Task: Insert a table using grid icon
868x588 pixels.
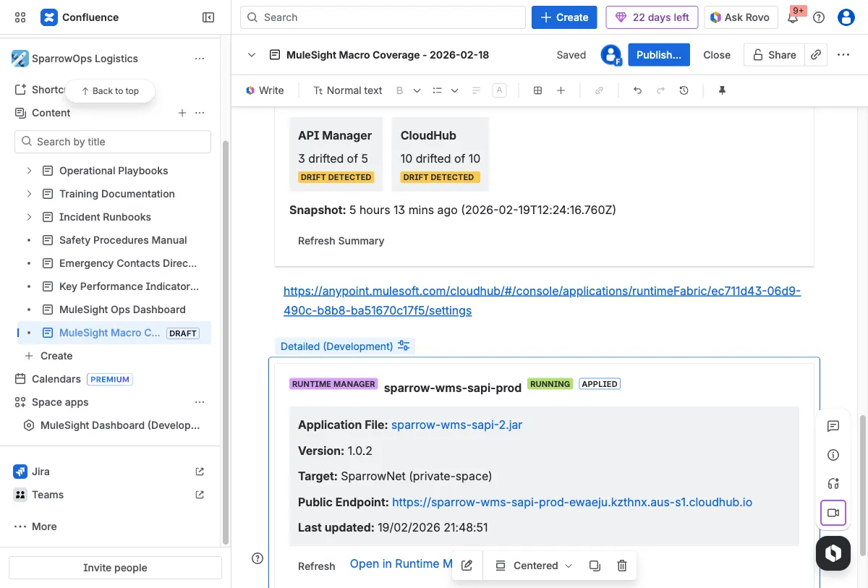Action: pyautogui.click(x=537, y=90)
